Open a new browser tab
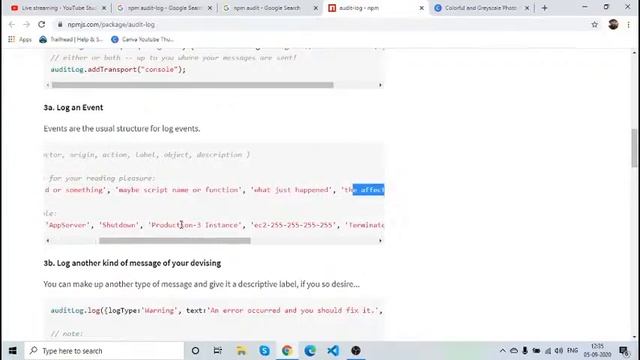Image resolution: width=640 pixels, height=360 pixels. [x=544, y=8]
